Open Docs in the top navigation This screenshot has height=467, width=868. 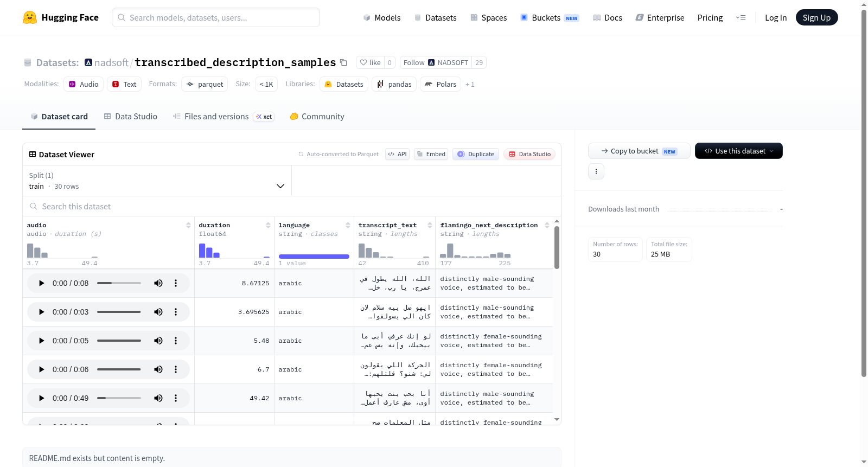608,17
